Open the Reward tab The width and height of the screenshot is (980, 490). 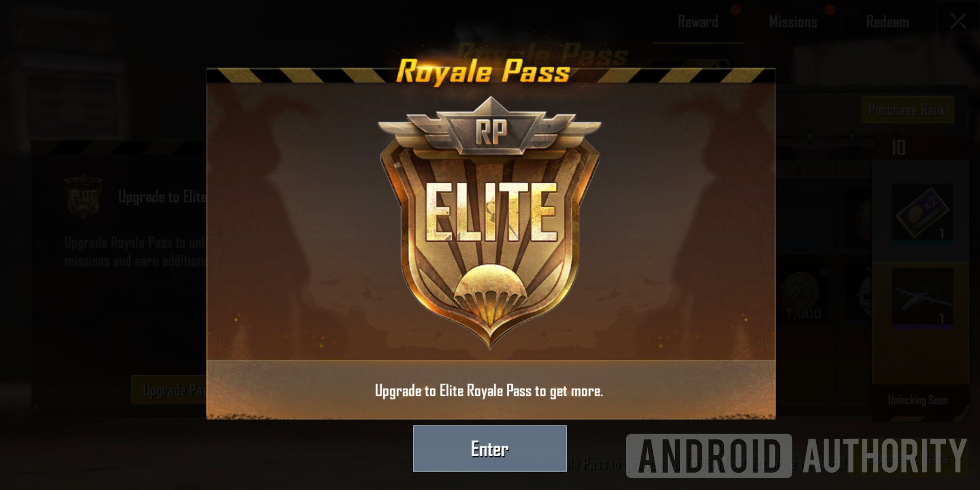[698, 22]
